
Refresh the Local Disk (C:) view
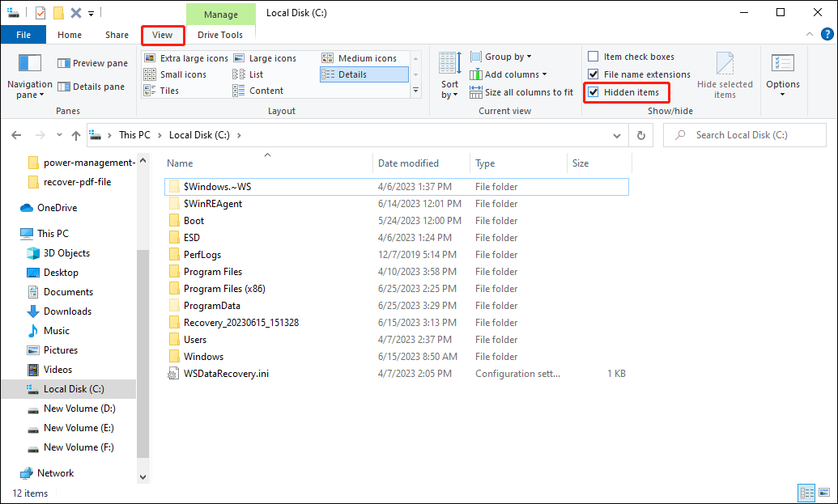coord(640,135)
